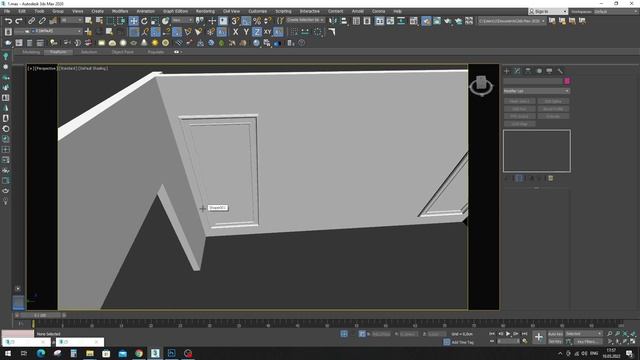This screenshot has width=640, height=360.
Task: Open Microsoft Edge from the taskbar
Action: pyautogui.click(x=41, y=353)
